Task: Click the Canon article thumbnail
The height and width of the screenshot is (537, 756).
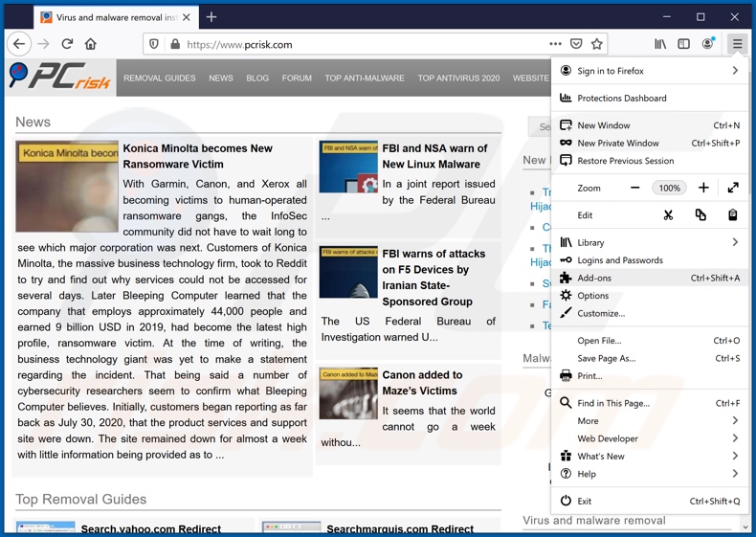Action: 348,393
